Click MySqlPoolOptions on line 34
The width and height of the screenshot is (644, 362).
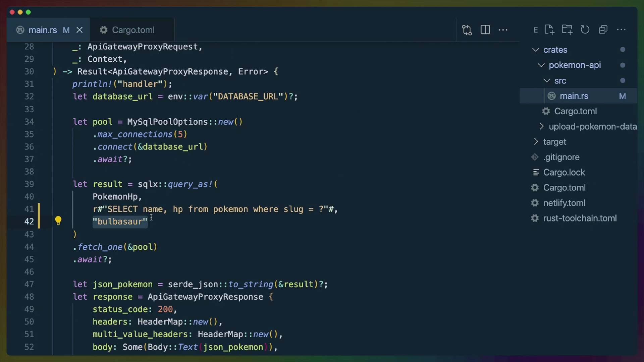pyautogui.click(x=167, y=122)
